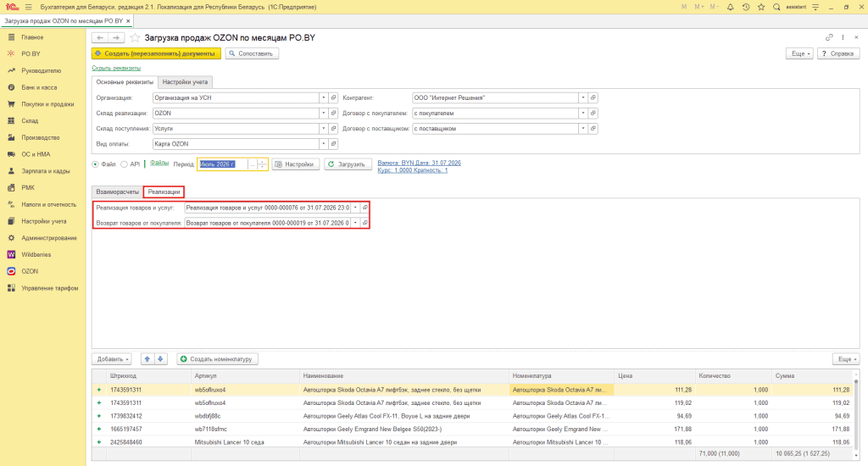The image size is (868, 466).
Task: Click the Скрыть реквизиты link
Action: point(116,68)
